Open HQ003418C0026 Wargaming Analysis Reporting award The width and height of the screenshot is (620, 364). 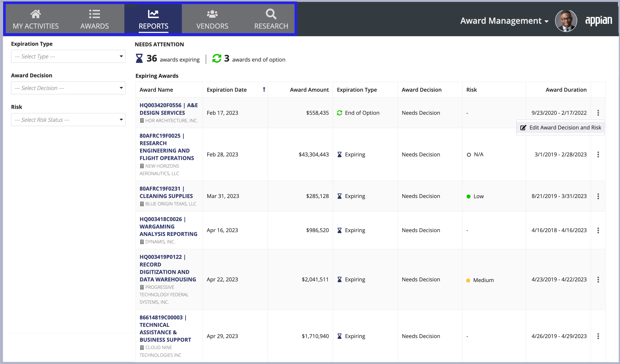[168, 227]
